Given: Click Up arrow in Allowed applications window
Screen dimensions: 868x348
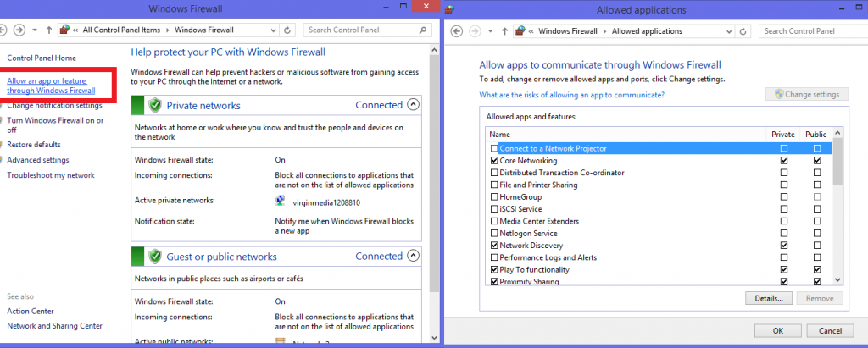Looking at the screenshot, I should click(504, 31).
